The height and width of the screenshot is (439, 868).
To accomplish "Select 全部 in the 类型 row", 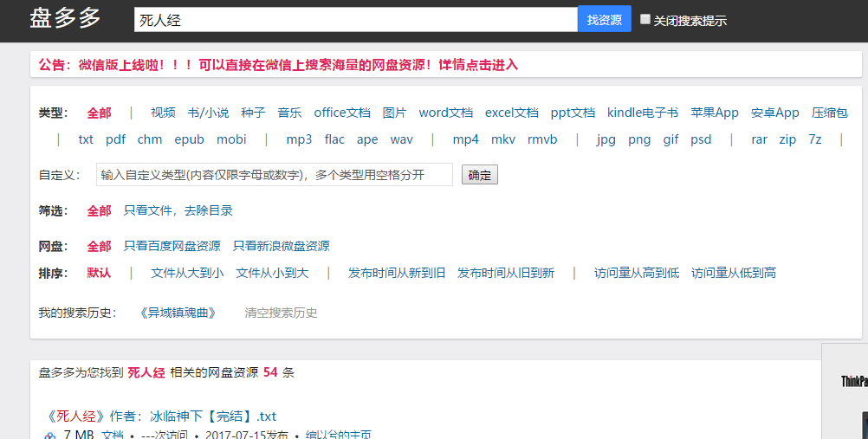I will click(x=99, y=113).
